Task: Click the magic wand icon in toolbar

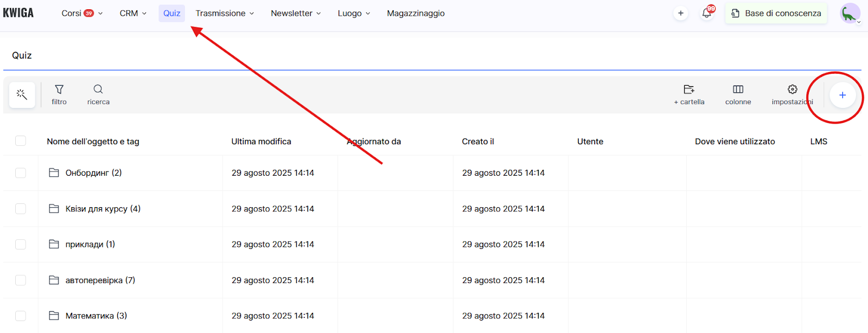Action: 22,95
